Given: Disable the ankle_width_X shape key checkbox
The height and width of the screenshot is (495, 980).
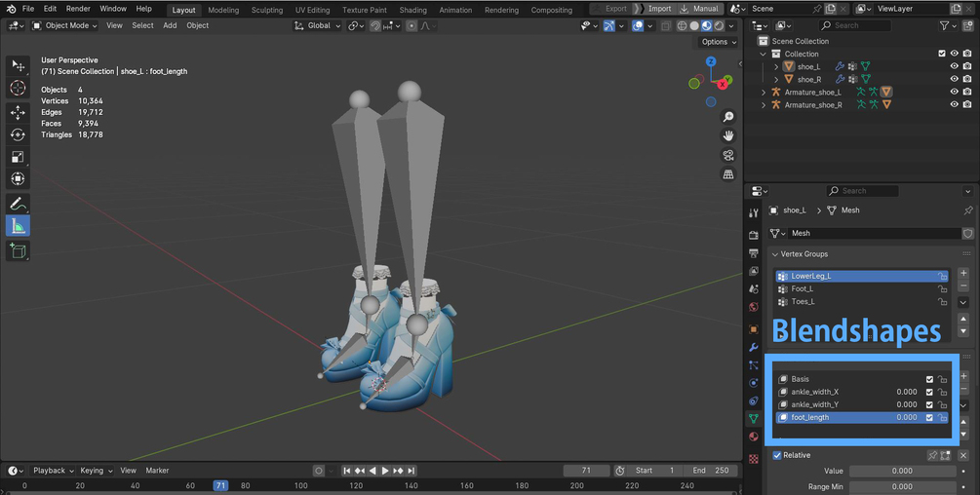Looking at the screenshot, I should click(929, 392).
